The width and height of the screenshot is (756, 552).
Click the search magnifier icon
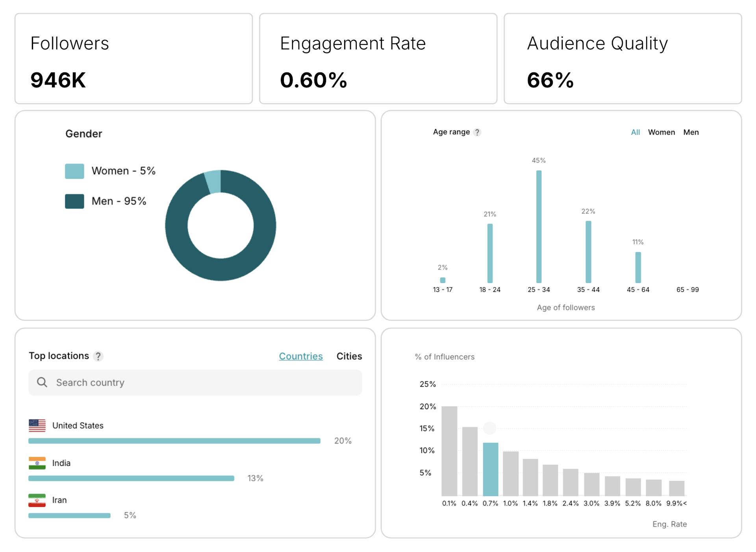click(x=42, y=382)
